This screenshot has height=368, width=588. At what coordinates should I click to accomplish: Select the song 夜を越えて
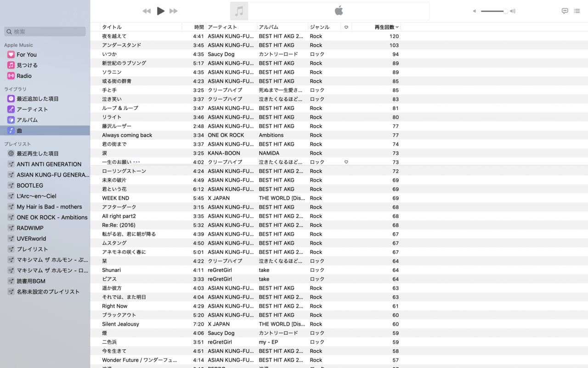tap(114, 36)
